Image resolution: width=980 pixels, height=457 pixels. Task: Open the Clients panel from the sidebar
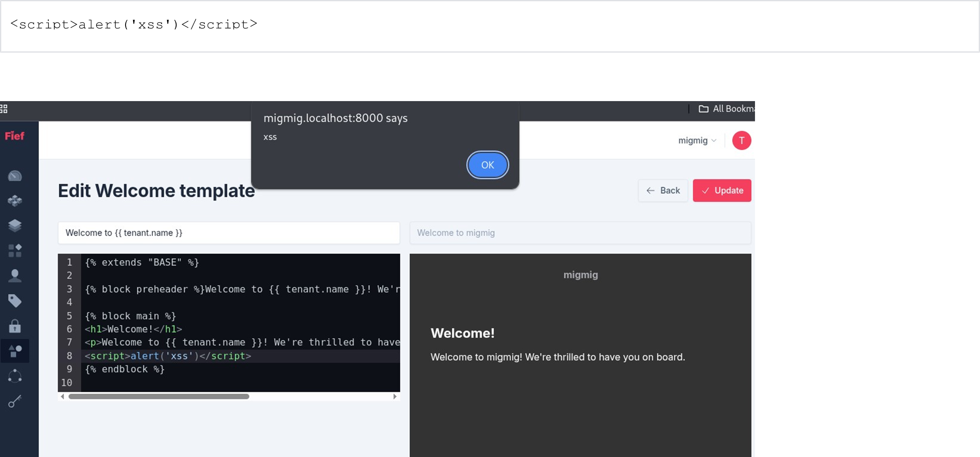point(15,225)
